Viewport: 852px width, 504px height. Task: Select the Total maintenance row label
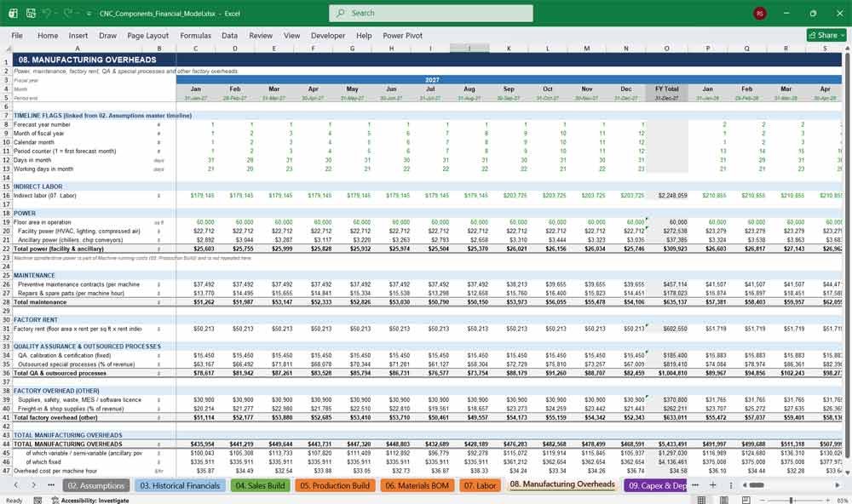pyautogui.click(x=40, y=302)
